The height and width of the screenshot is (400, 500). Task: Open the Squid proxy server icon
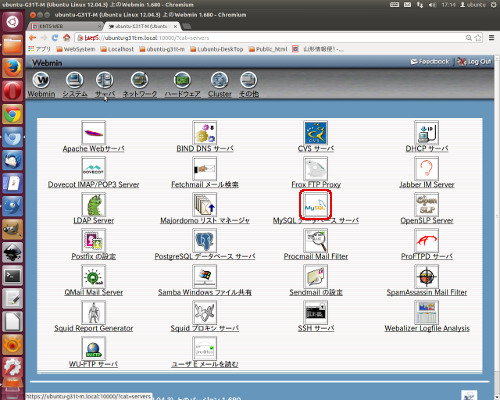(x=205, y=312)
